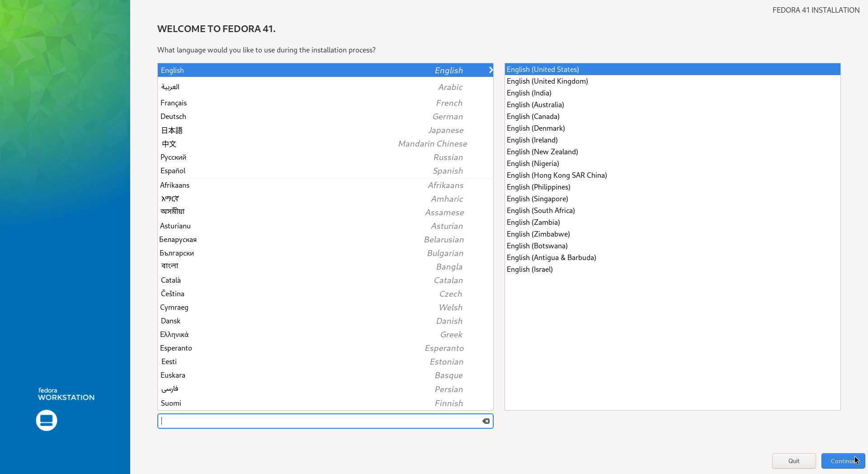This screenshot has width=868, height=474.
Task: Choose Asturianu (Asturian) language
Action: [x=325, y=226]
